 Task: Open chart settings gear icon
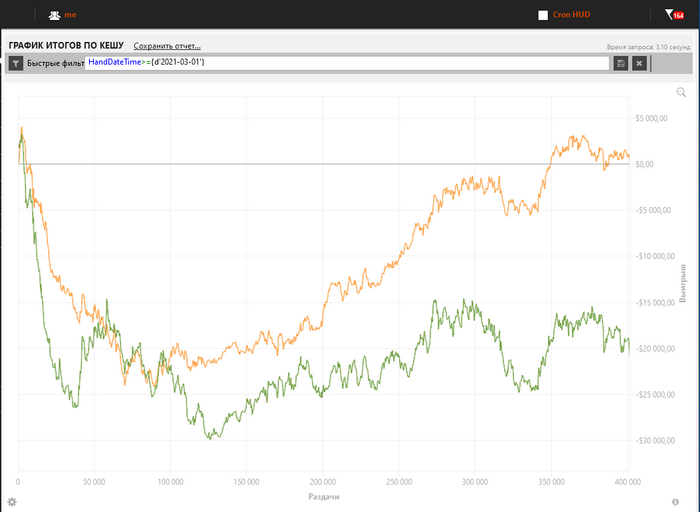tap(12, 502)
